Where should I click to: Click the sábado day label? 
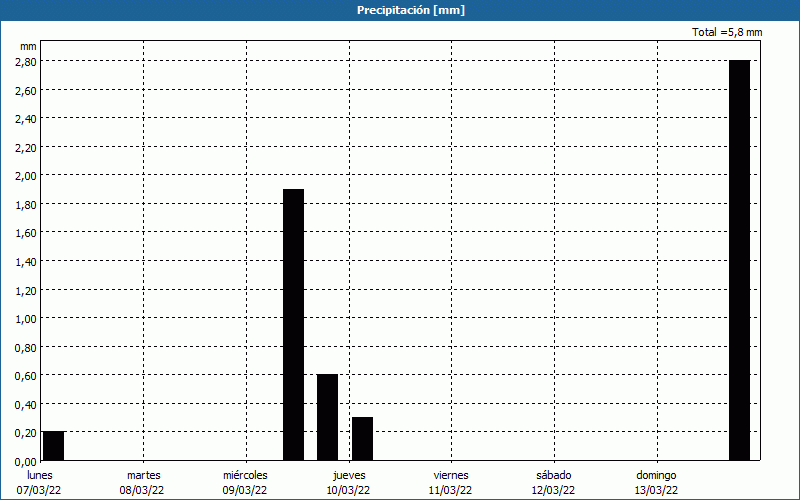(x=554, y=476)
